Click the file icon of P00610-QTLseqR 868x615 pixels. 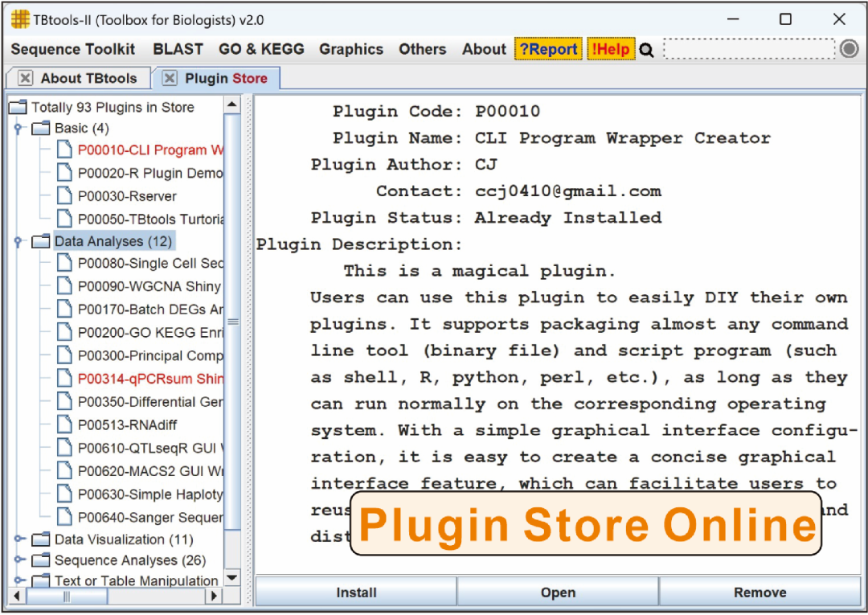65,447
